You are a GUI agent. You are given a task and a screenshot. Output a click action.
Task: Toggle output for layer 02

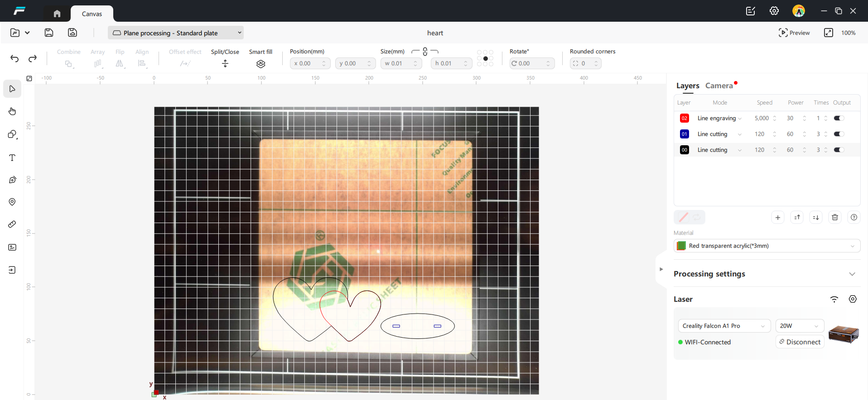pos(839,118)
